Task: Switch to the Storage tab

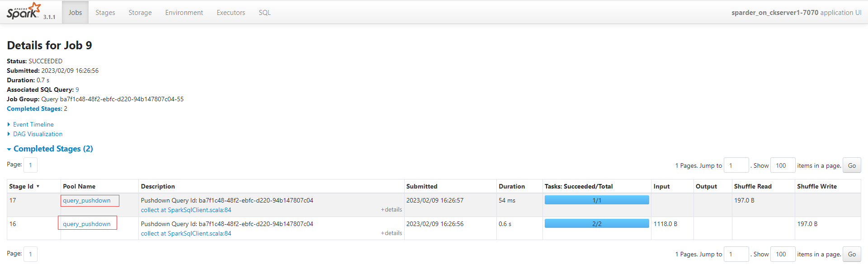Action: tap(140, 13)
